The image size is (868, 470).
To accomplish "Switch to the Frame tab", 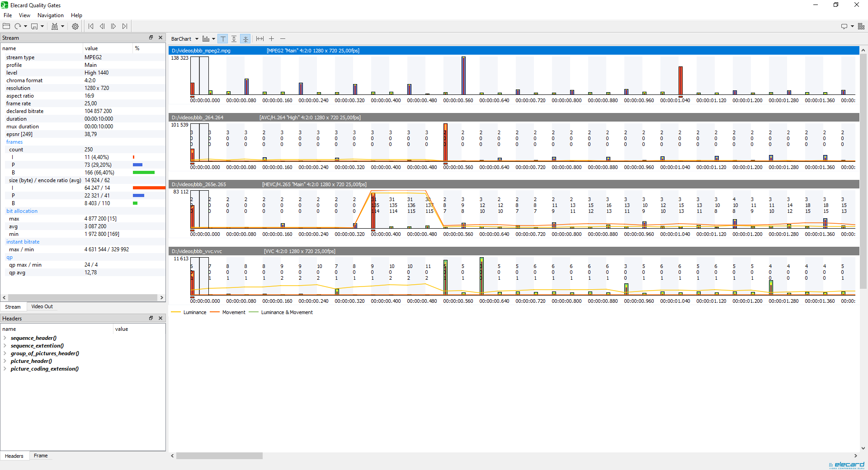I will point(41,456).
